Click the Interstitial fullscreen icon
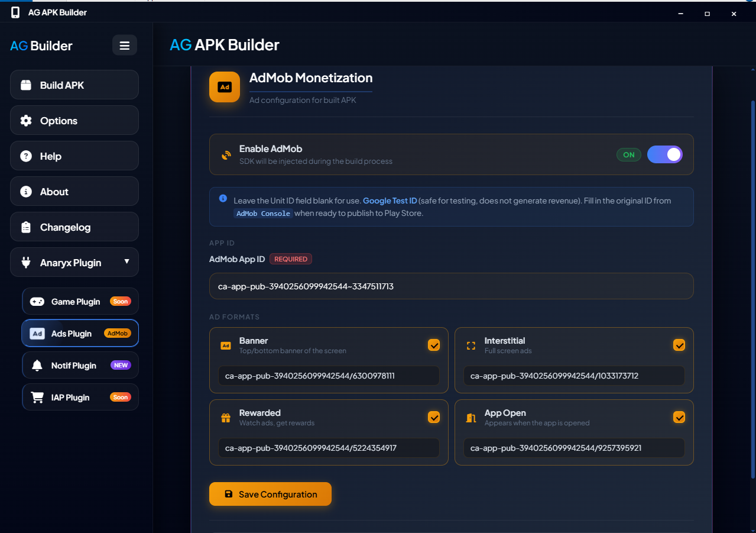 [x=471, y=345]
